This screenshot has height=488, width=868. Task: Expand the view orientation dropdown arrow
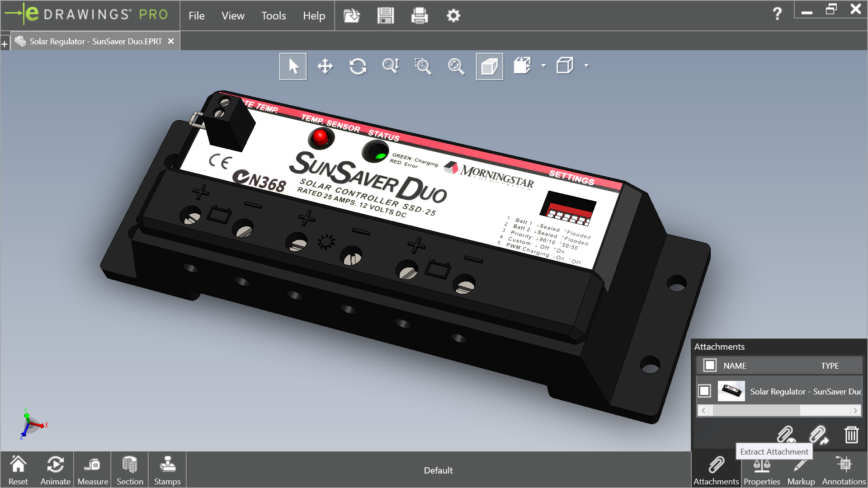click(x=544, y=66)
